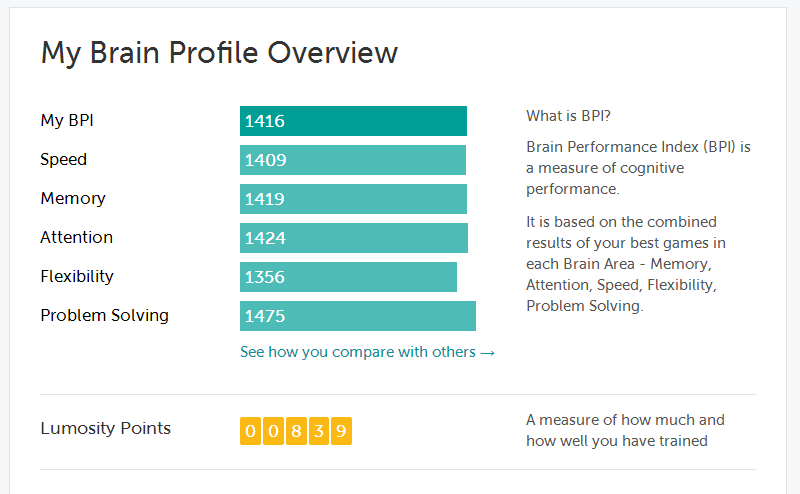Click the Flexibility 1356 score bar
Viewport: 800px width, 494px height.
(x=348, y=277)
